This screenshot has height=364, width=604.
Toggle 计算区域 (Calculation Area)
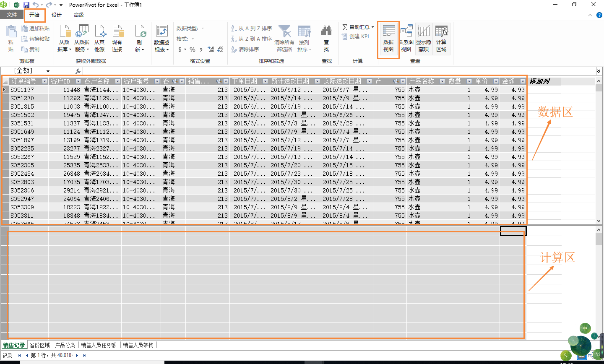tap(441, 38)
